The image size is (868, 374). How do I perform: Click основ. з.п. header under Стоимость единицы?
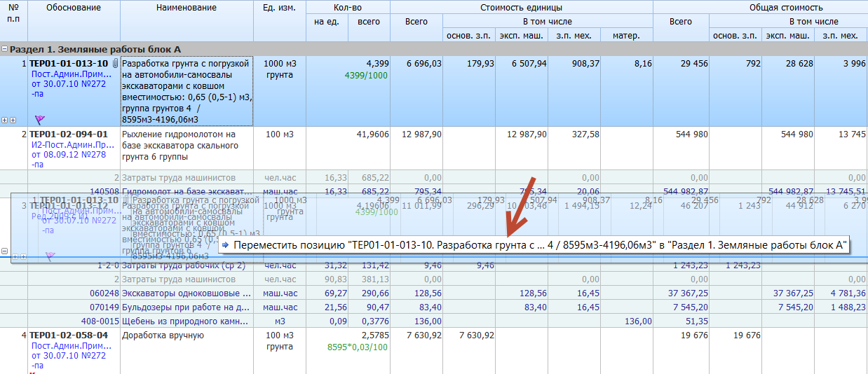pyautogui.click(x=469, y=36)
